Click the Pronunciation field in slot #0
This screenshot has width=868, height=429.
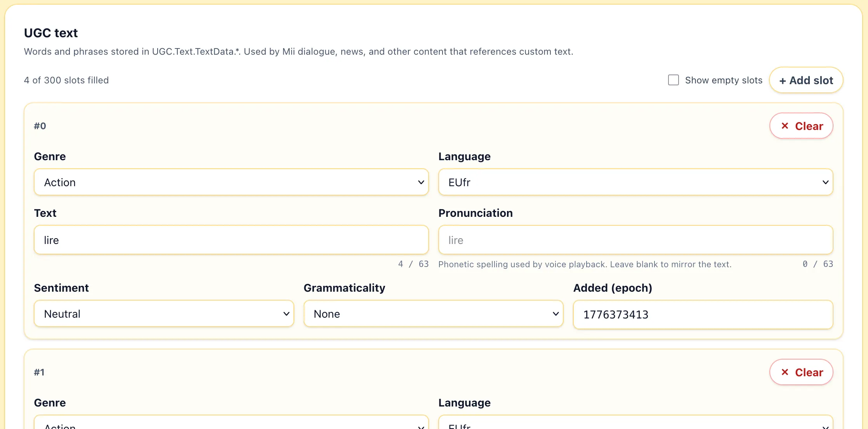[635, 240]
